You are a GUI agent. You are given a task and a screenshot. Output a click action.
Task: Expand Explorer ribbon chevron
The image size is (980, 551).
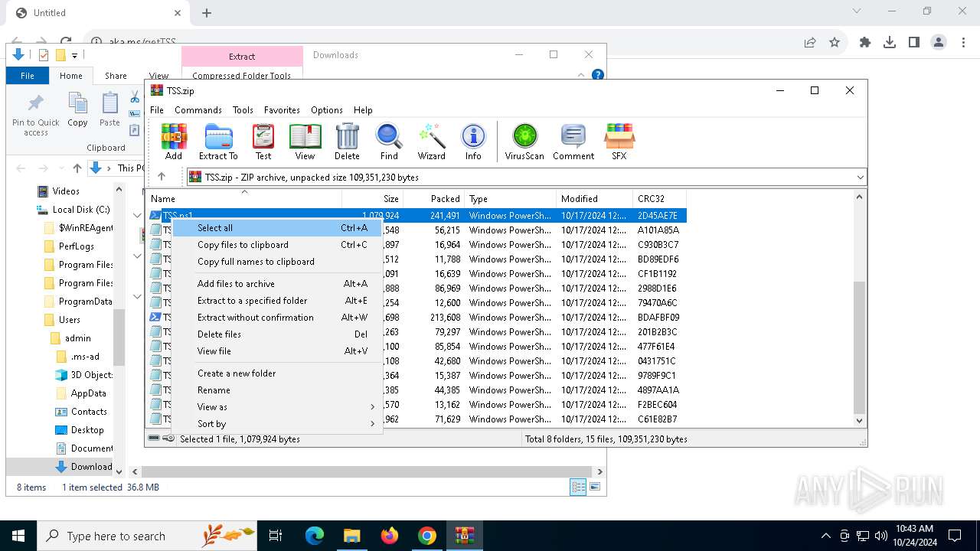click(581, 75)
